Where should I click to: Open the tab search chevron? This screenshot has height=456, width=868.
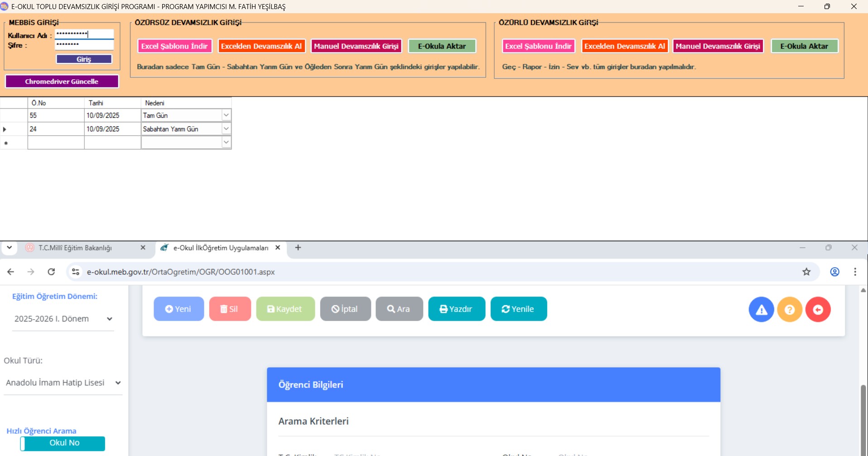9,248
